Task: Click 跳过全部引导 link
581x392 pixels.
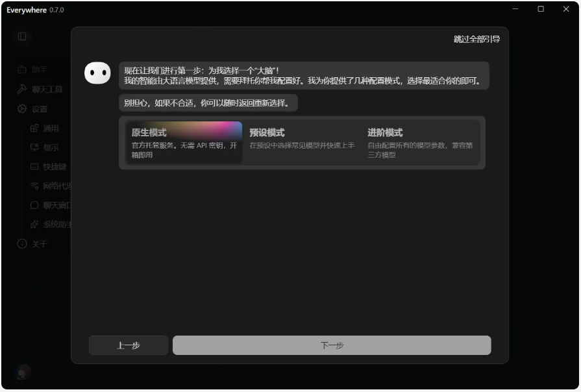Action: tap(477, 40)
